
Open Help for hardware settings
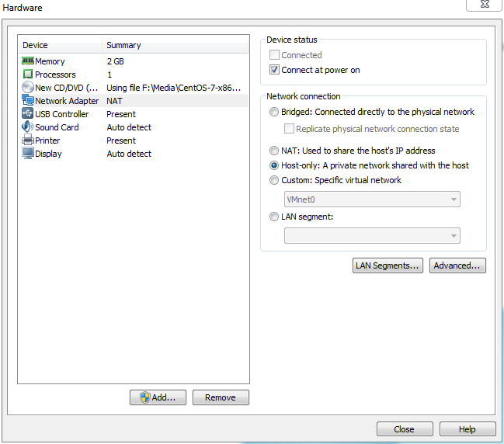point(468,429)
